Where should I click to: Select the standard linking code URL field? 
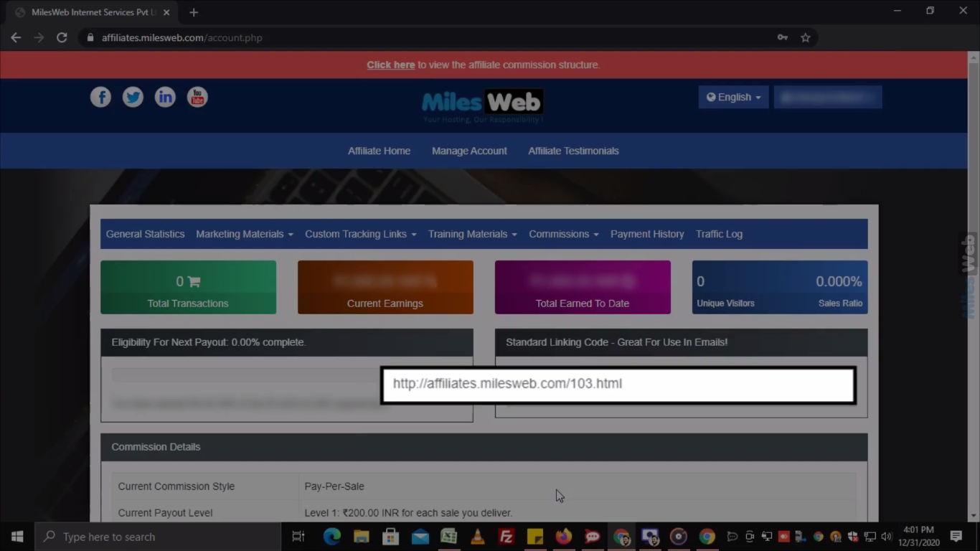point(618,384)
